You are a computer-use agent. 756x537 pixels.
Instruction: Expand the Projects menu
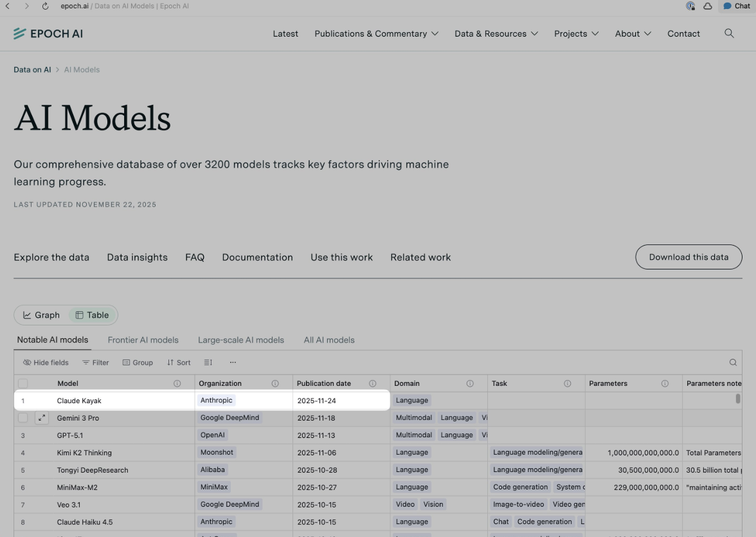point(576,33)
